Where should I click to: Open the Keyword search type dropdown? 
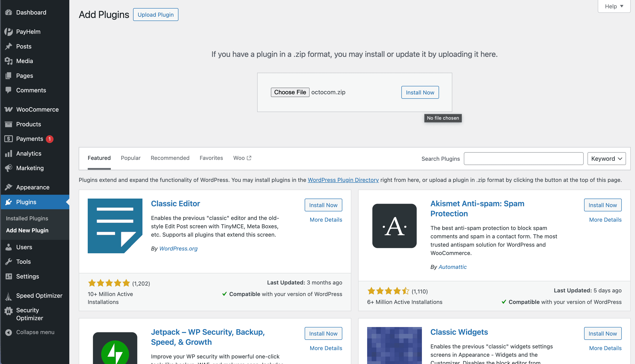click(606, 159)
